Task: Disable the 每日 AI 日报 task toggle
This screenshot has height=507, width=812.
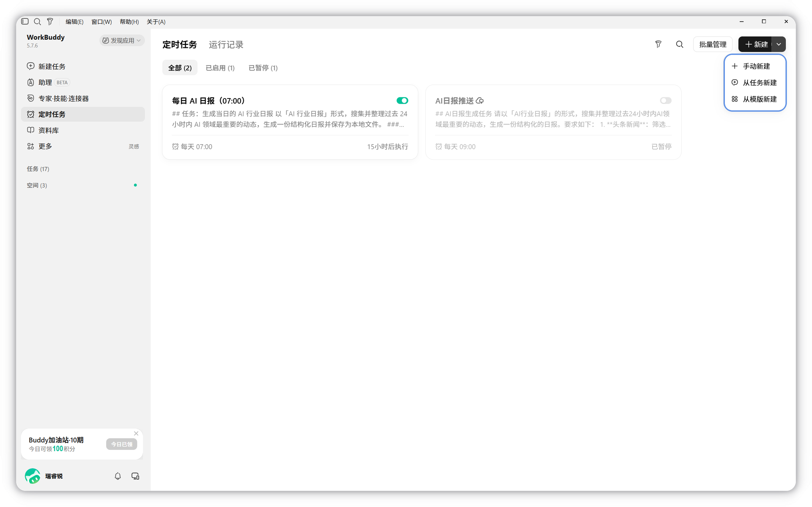Action: [x=402, y=101]
